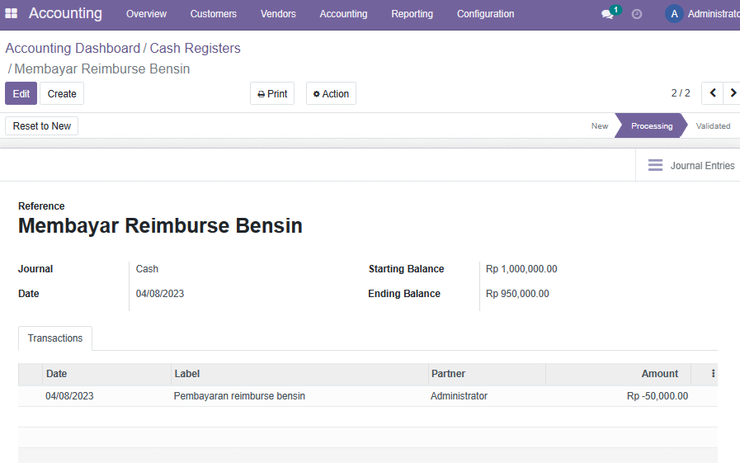Click the Create button

62,93
